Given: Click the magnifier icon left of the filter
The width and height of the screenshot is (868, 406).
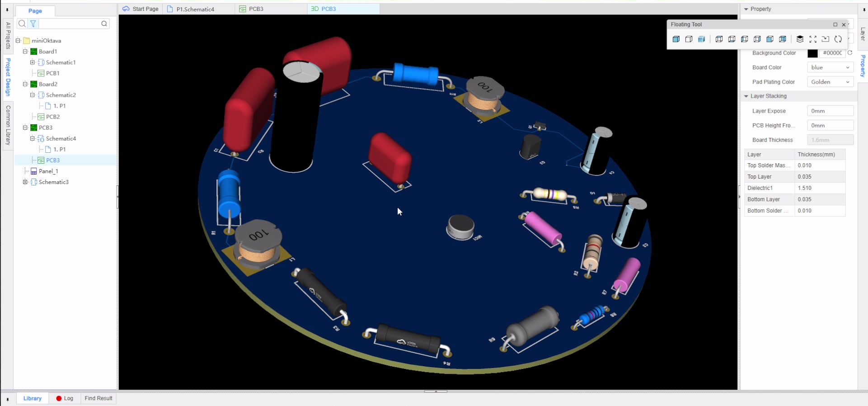Looking at the screenshot, I should [x=22, y=24].
